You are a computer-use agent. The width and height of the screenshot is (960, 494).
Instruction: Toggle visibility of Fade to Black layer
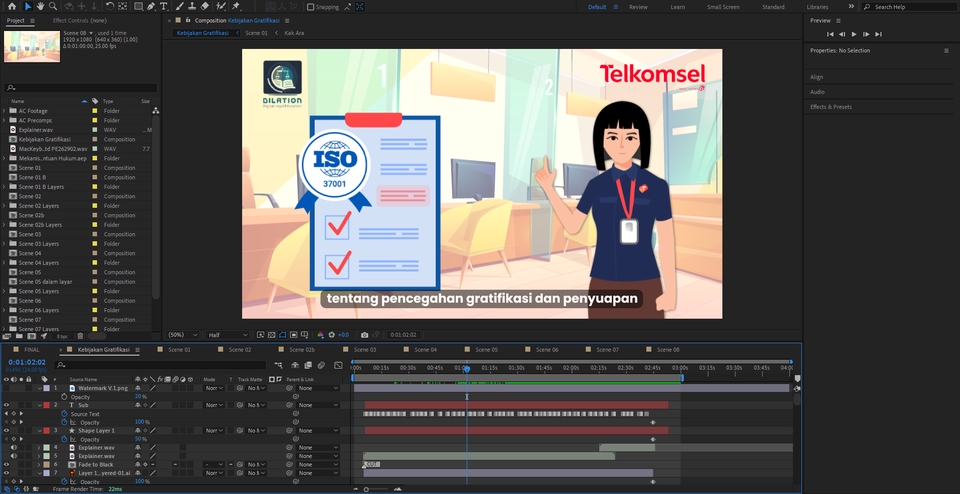coord(7,465)
